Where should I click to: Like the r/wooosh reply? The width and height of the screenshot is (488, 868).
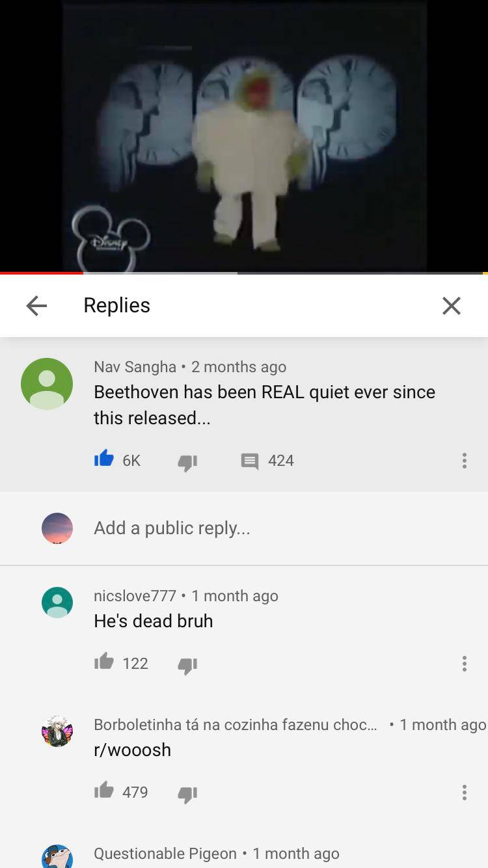coord(104,791)
